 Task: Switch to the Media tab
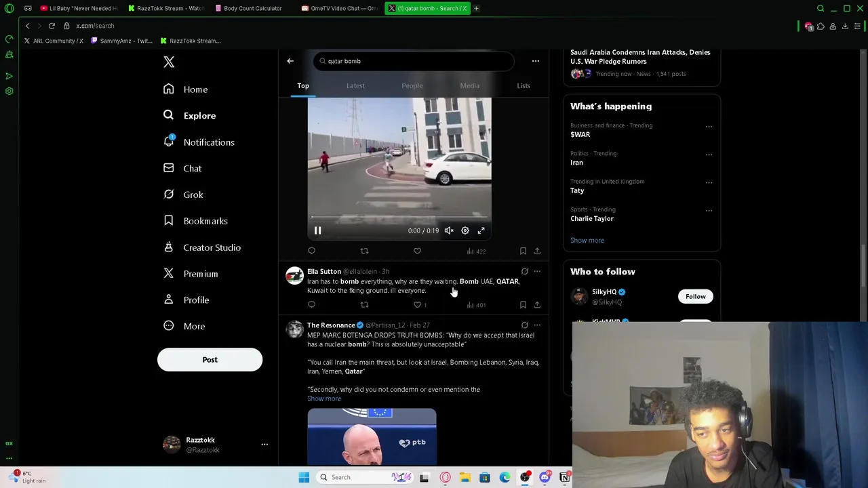(x=469, y=86)
